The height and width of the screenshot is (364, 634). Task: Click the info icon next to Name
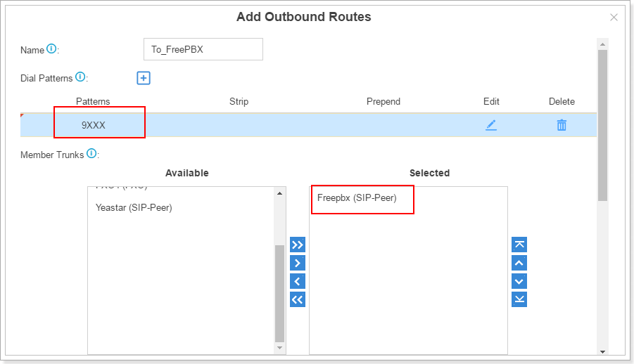51,49
